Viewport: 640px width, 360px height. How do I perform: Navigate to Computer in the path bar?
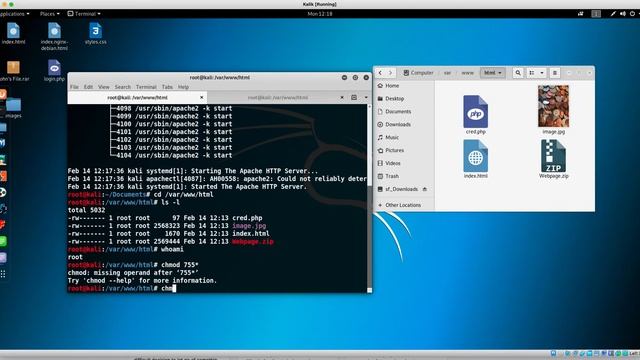tap(418, 73)
